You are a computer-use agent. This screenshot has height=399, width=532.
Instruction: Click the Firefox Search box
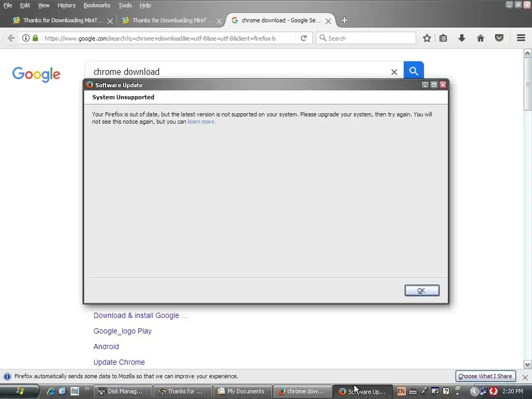(x=366, y=38)
